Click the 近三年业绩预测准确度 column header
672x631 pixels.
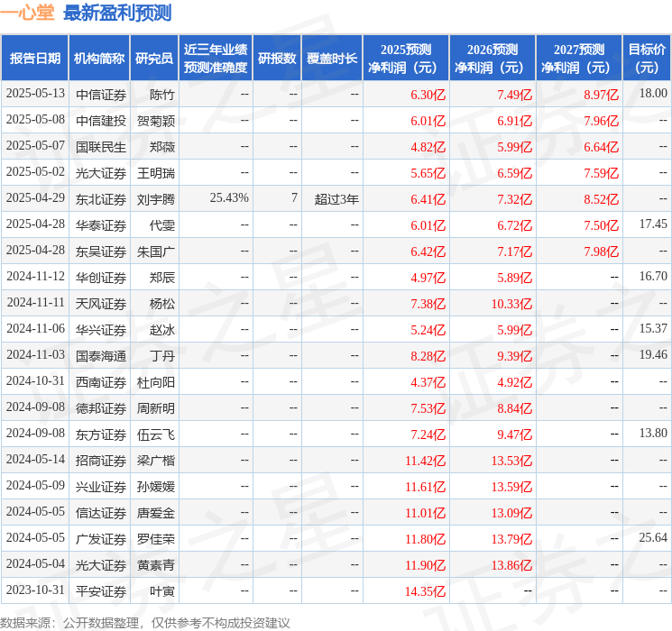click(x=216, y=59)
